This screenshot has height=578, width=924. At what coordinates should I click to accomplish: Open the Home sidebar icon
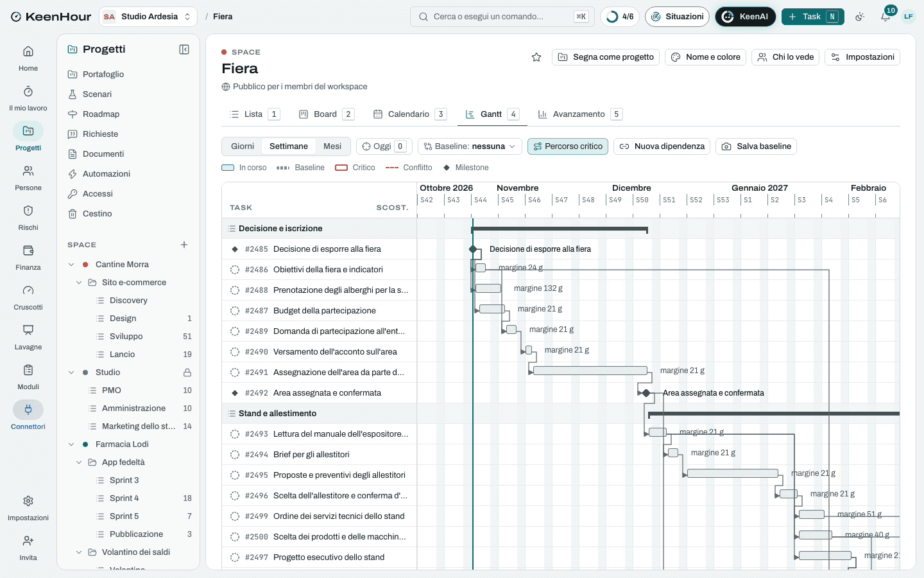(28, 51)
